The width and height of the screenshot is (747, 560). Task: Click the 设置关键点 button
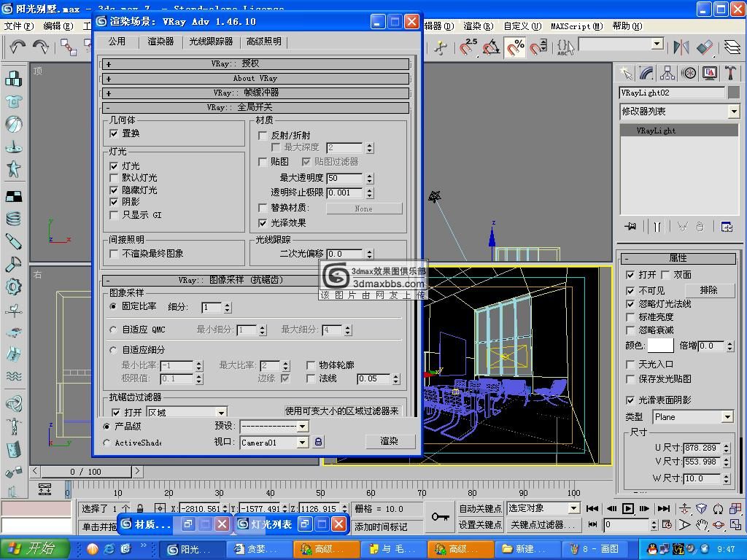click(480, 525)
